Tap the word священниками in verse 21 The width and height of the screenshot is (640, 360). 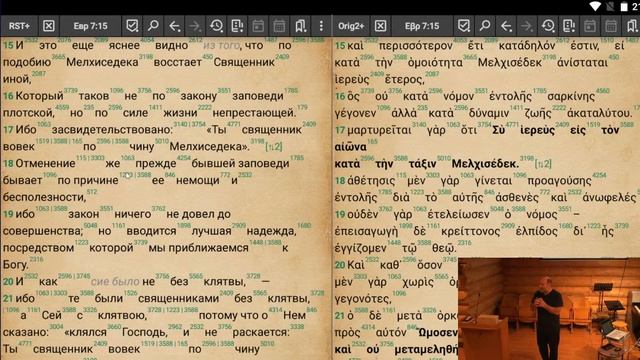[x=178, y=299]
